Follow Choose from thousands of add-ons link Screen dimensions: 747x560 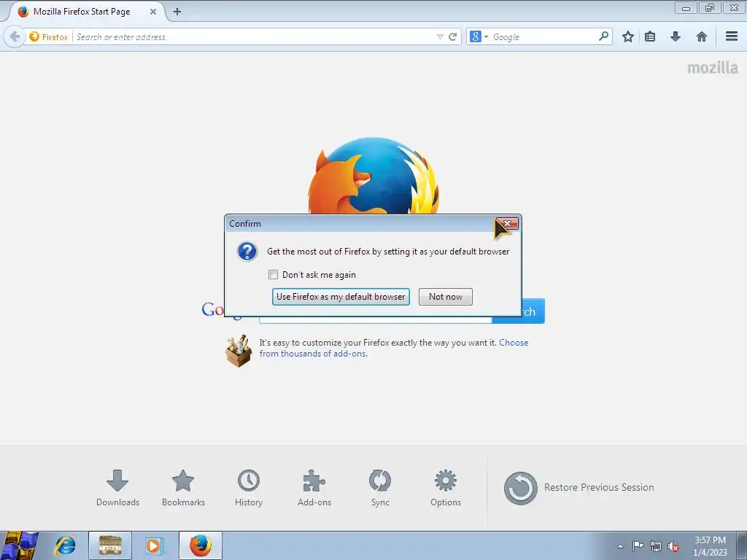(393, 348)
